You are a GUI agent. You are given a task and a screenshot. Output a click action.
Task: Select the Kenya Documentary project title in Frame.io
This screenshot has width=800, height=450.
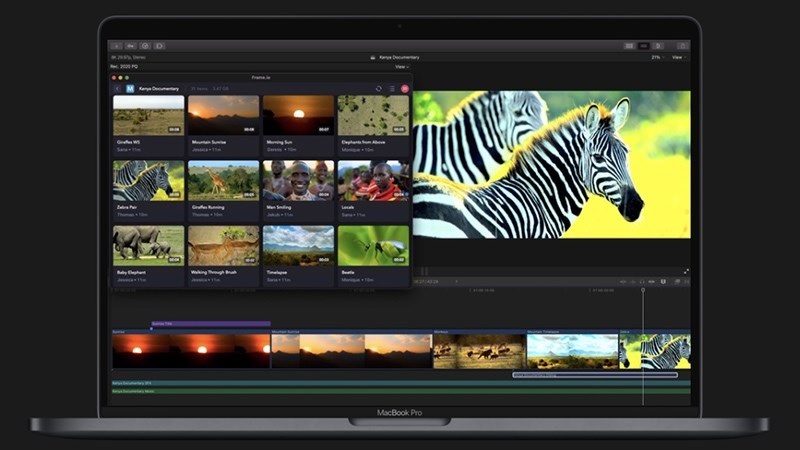point(159,89)
